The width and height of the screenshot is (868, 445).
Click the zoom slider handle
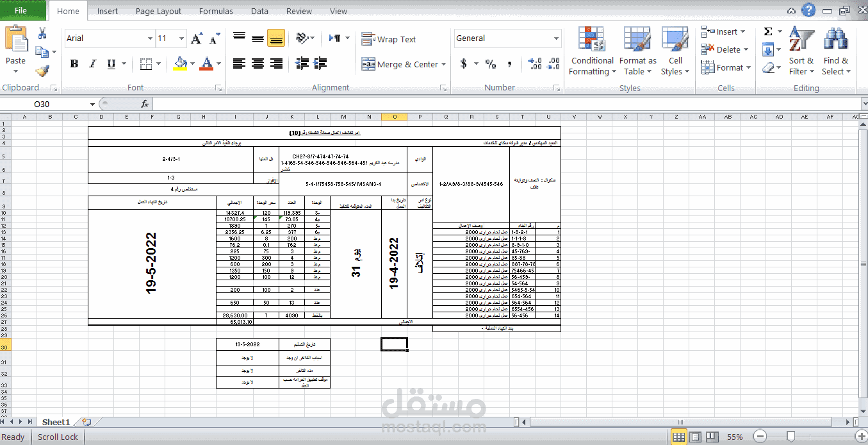point(790,437)
